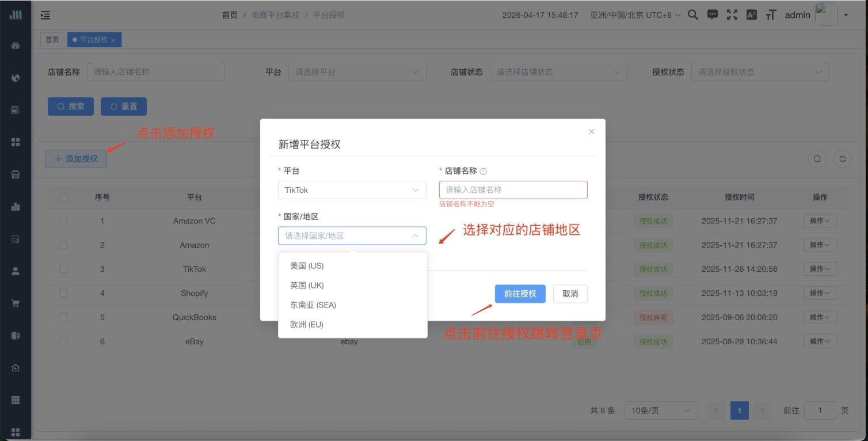Click the round search icon above the table
Screen dimensions: 868x441
(x=817, y=159)
